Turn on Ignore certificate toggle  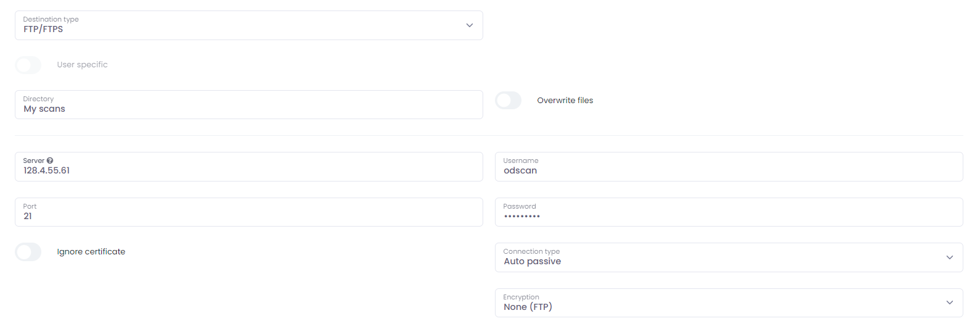click(28, 252)
